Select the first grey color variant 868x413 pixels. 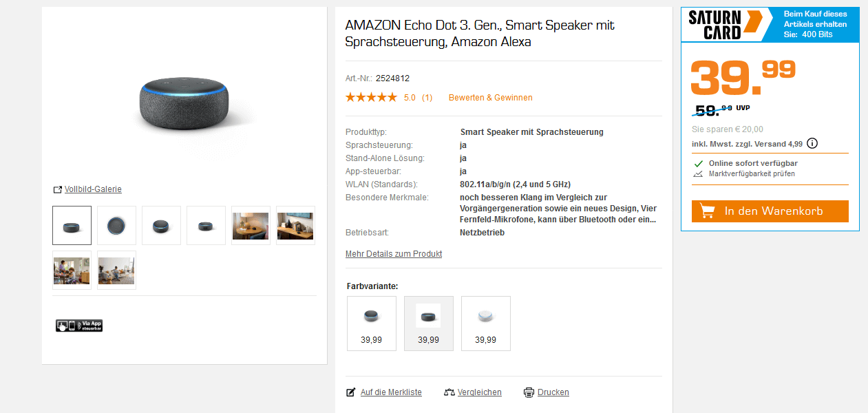click(x=372, y=324)
